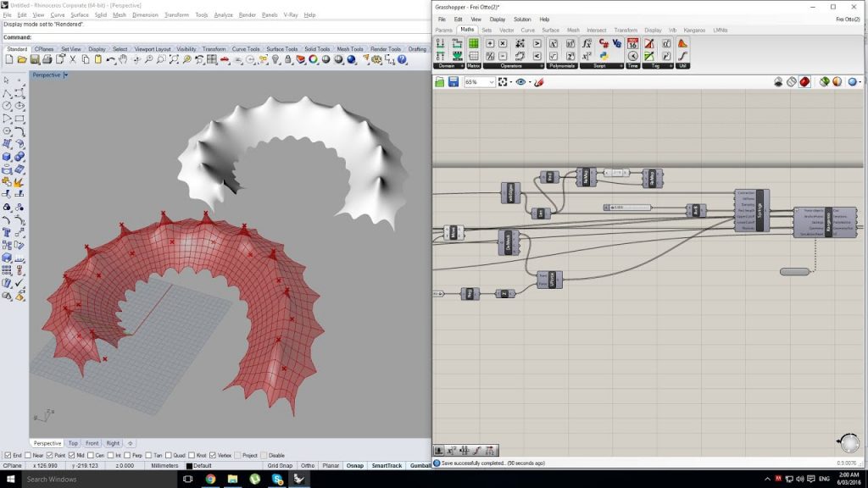868x488 pixels.
Task: Enable SmartTrack in the status bar
Action: tap(387, 465)
